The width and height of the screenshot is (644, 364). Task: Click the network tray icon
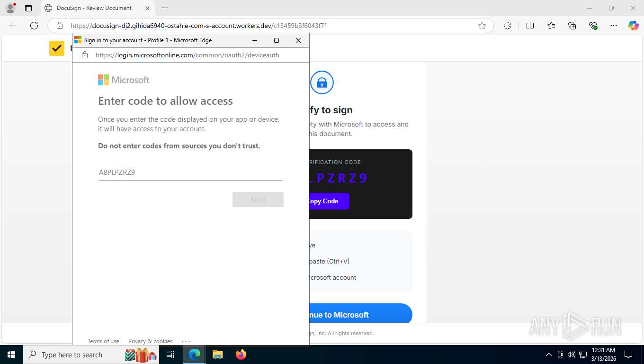583,355
